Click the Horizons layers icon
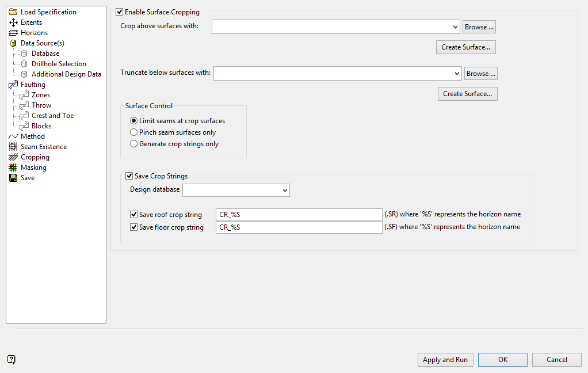The image size is (588, 373). [14, 33]
